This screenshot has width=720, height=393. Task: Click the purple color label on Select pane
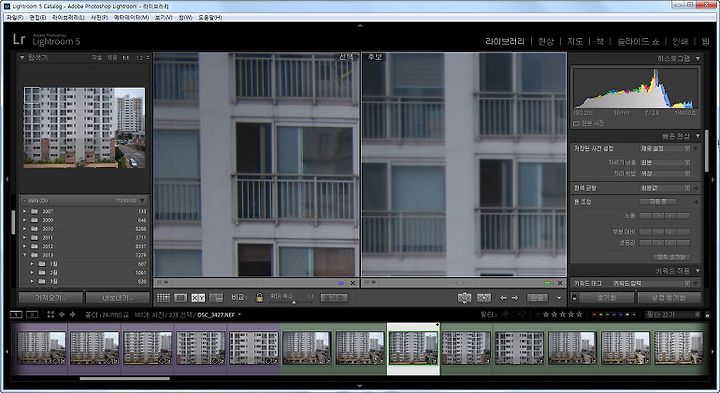pos(340,283)
